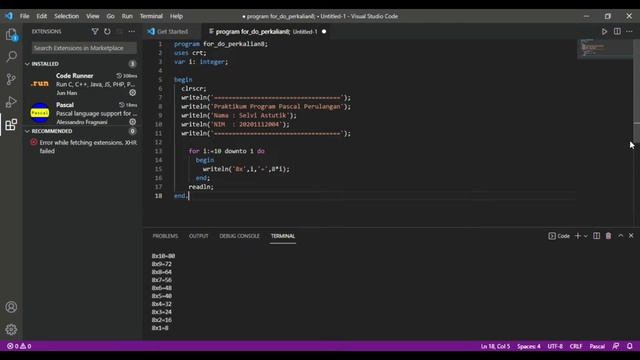
Task: Click the Ln 18, Col 5 status item
Action: (496, 346)
